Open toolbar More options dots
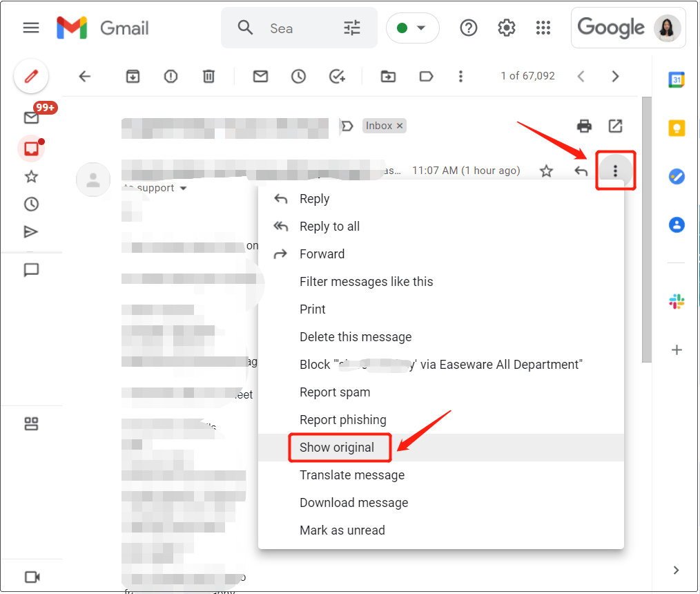The height and width of the screenshot is (594, 700). click(x=460, y=77)
